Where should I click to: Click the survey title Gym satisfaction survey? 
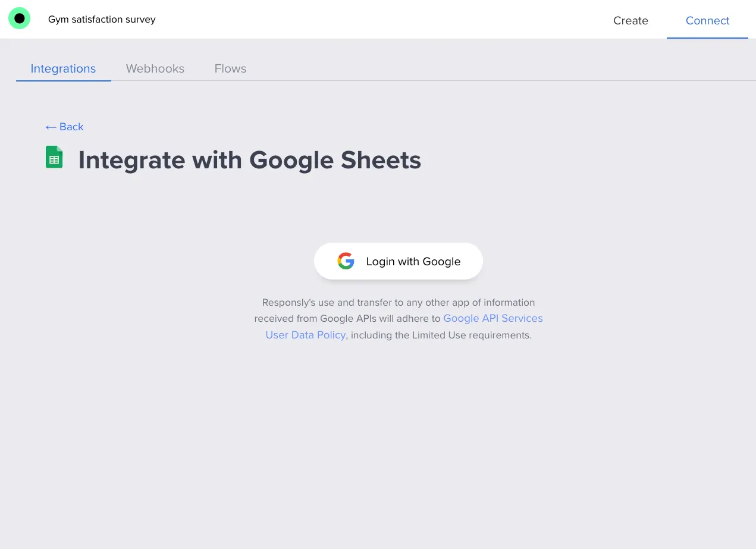pyautogui.click(x=101, y=19)
